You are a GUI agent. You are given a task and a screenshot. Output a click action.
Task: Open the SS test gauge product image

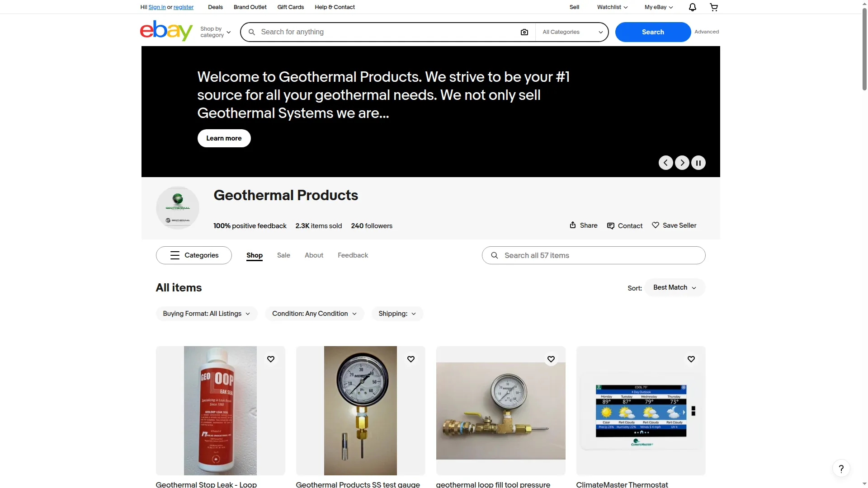pyautogui.click(x=360, y=411)
